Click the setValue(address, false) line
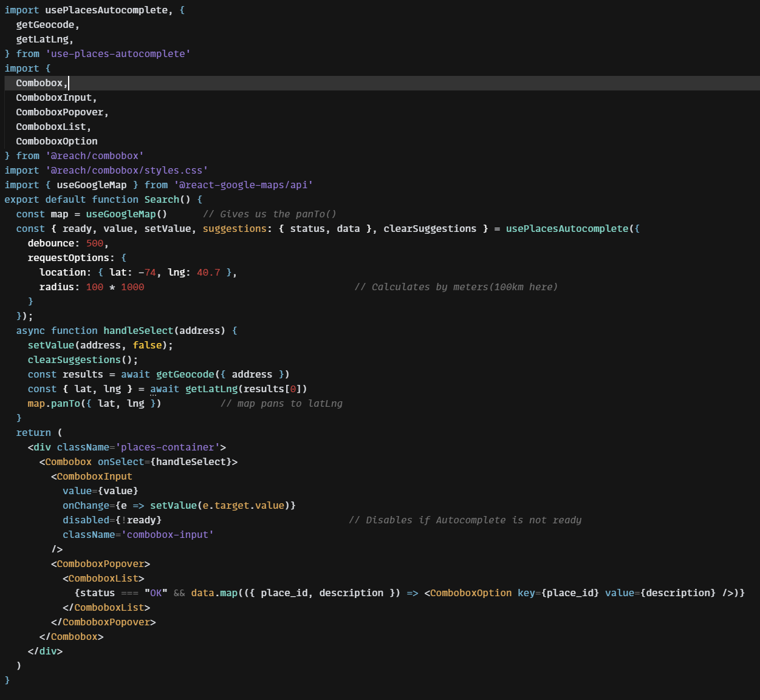 click(x=100, y=345)
